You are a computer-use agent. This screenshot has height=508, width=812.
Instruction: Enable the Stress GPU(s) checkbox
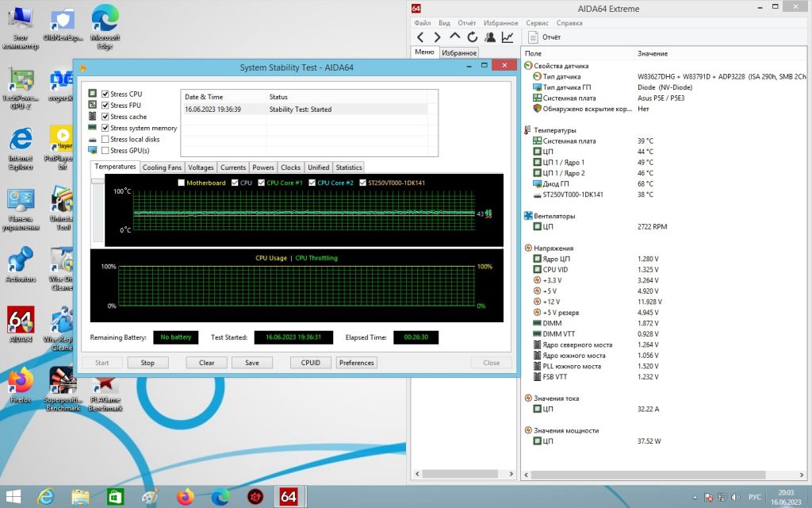coord(105,151)
